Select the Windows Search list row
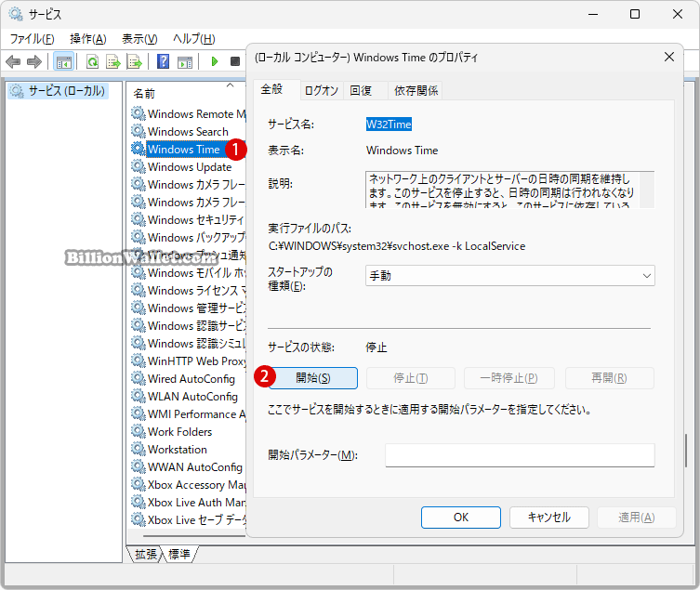This screenshot has width=700, height=590. 188,132
